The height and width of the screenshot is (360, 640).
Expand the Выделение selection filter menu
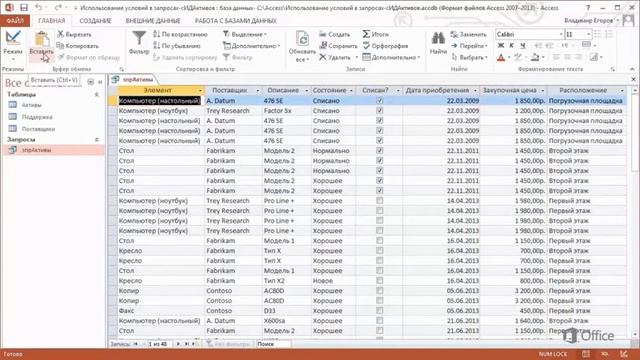pos(245,34)
